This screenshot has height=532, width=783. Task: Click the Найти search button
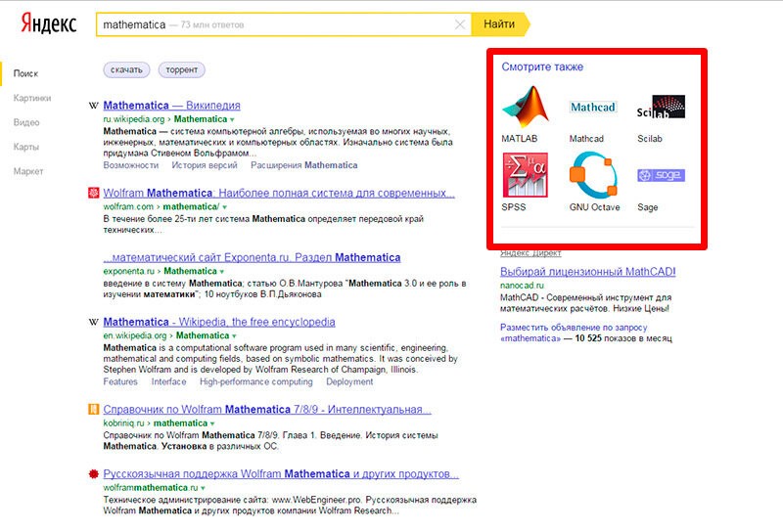(500, 23)
